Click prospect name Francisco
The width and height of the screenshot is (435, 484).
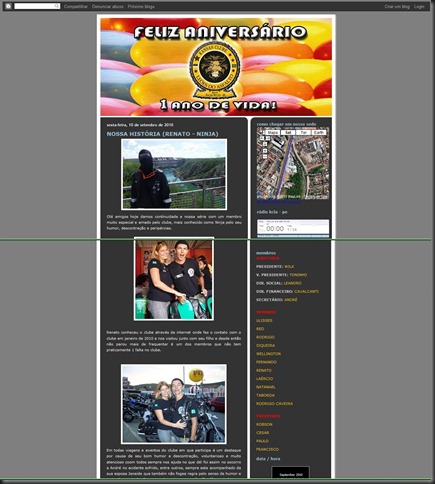click(x=267, y=449)
